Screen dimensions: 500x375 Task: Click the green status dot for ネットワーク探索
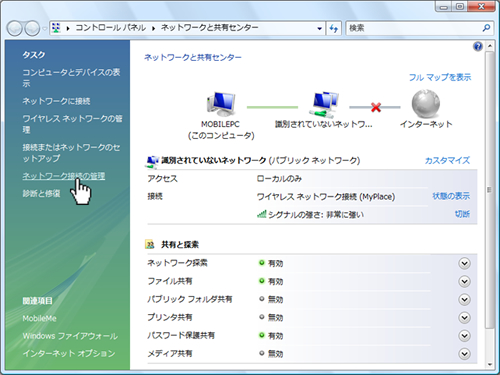262,263
